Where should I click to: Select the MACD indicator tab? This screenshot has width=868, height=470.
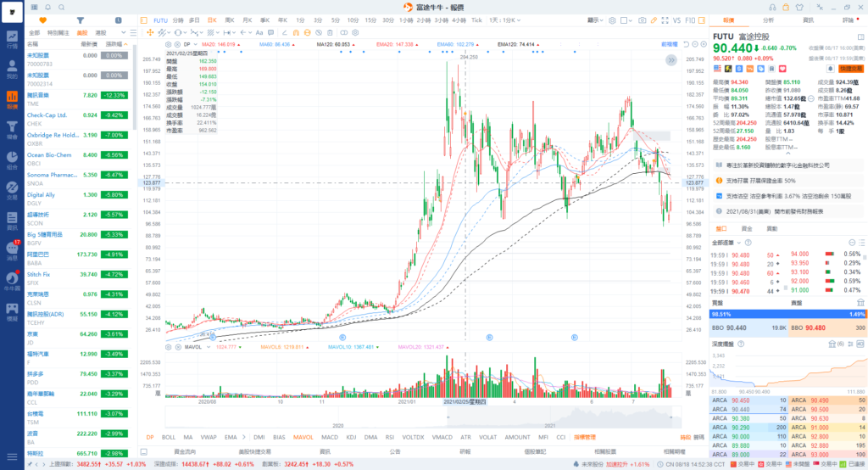point(330,437)
